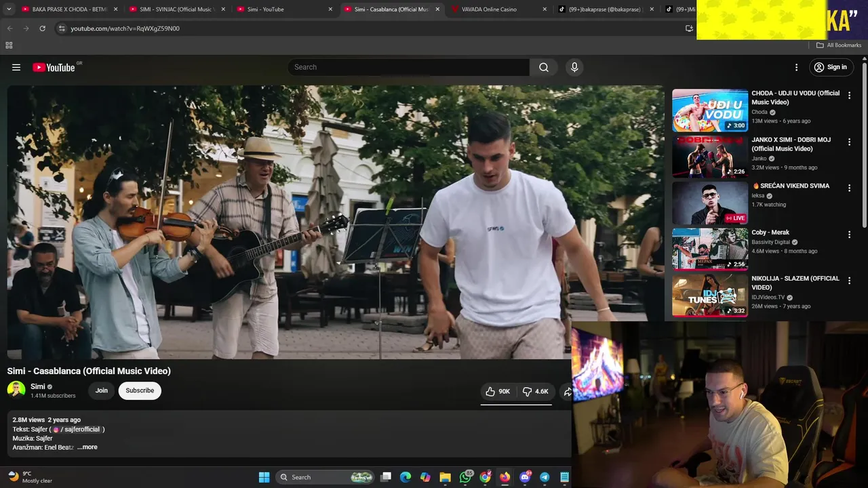868x488 pixels.
Task: Open All Bookmarks folder
Action: click(839, 45)
